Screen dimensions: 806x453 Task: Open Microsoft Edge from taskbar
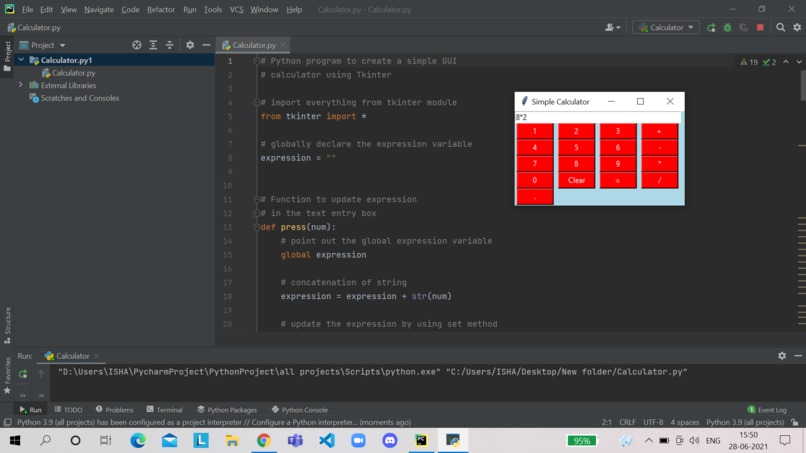138,441
